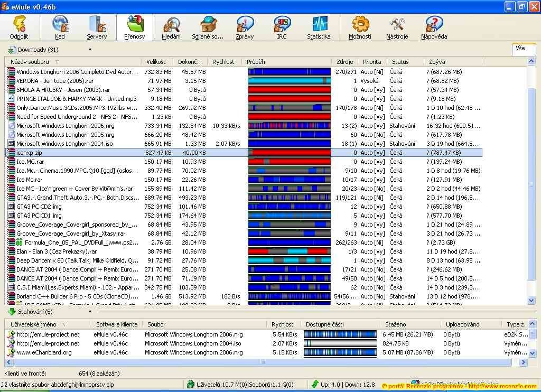Image resolution: width=541 pixels, height=392 pixels.
Task: Open Statistika toolbar icon
Action: 319,27
